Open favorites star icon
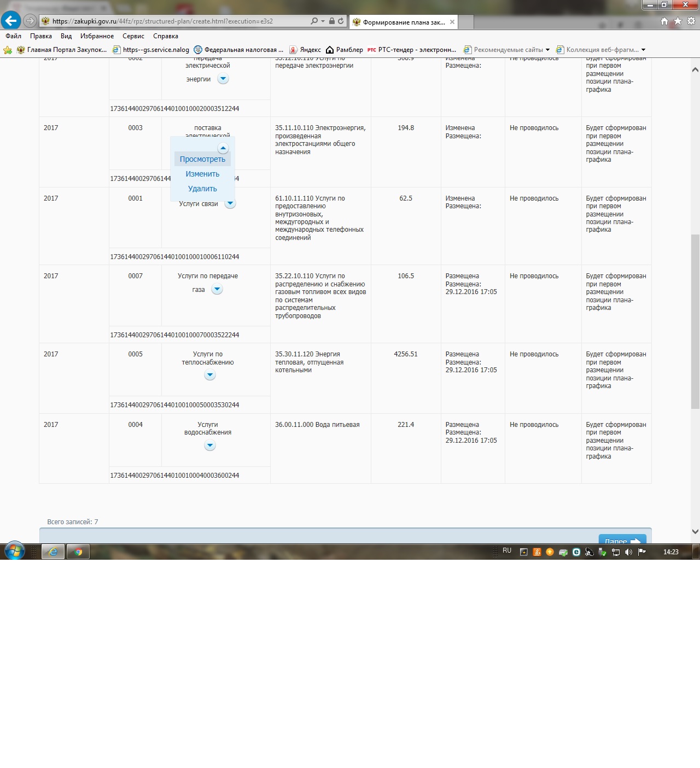The image size is (700, 768). coord(678,21)
